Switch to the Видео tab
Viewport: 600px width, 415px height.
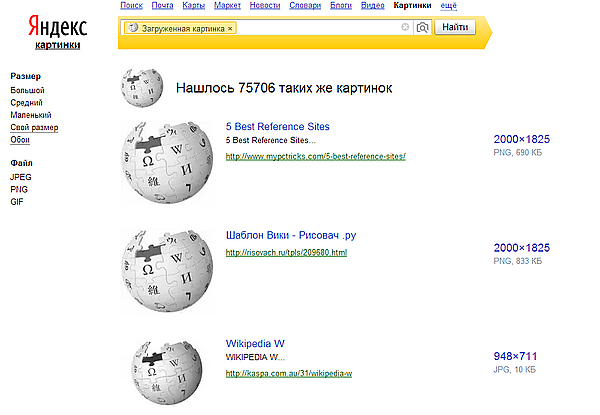pos(372,5)
